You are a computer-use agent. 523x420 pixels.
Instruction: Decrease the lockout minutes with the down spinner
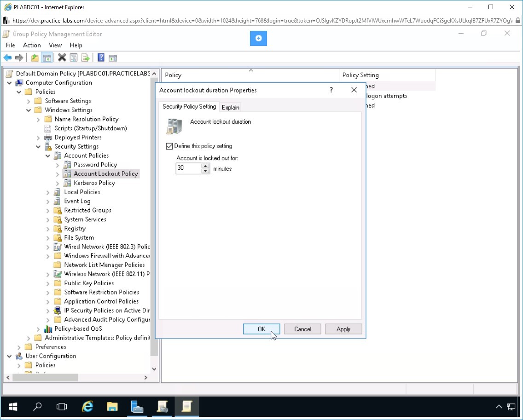pyautogui.click(x=205, y=171)
